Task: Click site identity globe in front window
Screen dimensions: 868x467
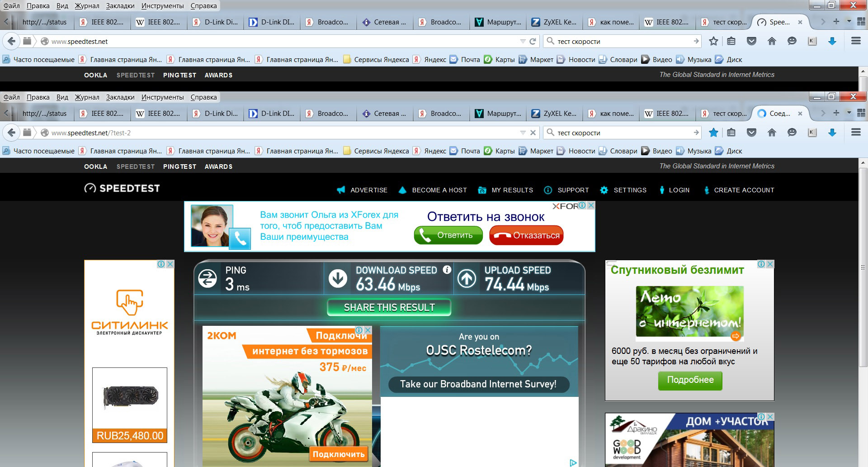Action: click(45, 133)
